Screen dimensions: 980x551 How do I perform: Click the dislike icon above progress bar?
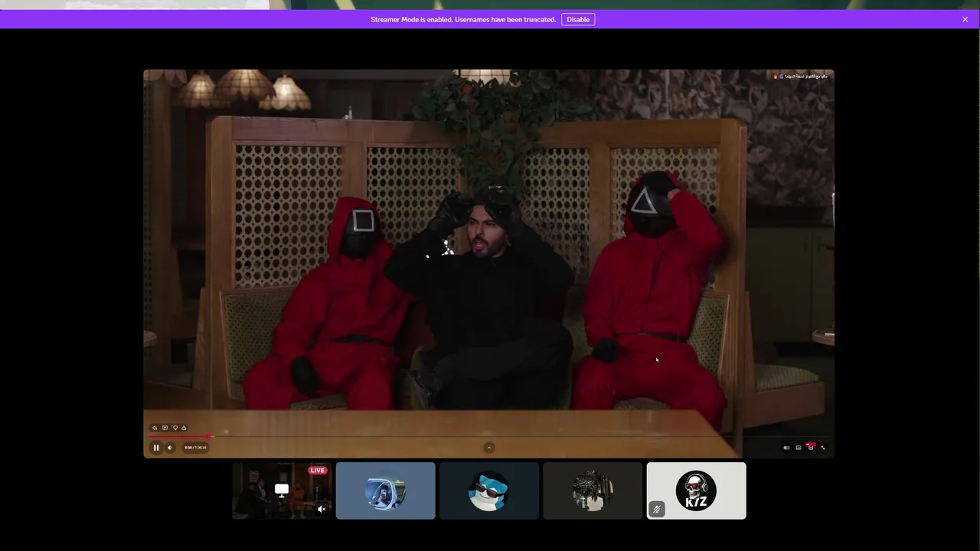point(175,428)
